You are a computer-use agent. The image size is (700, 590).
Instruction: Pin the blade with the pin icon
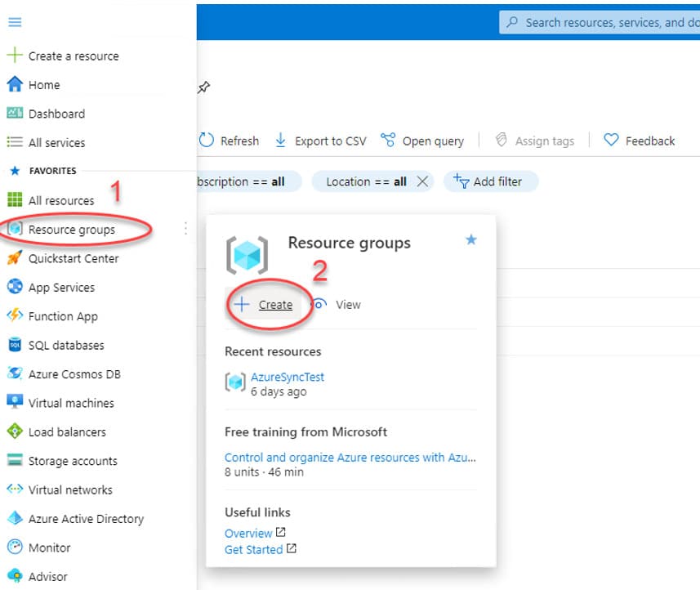pos(203,87)
